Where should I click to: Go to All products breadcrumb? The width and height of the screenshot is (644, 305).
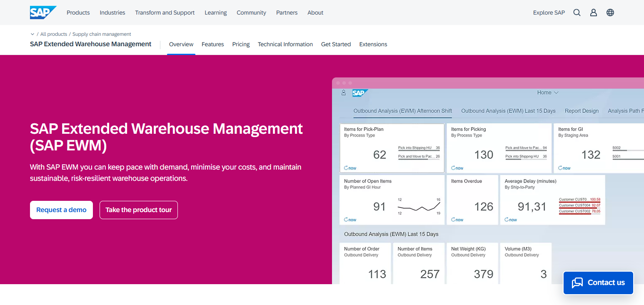[x=54, y=34]
